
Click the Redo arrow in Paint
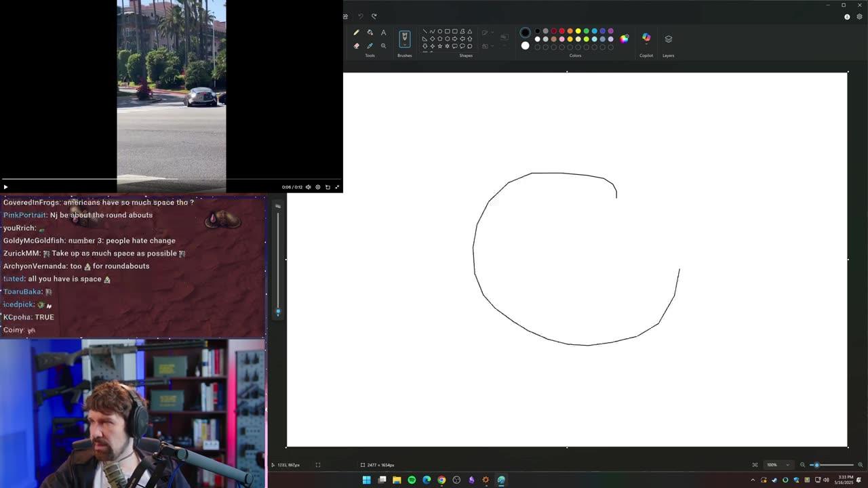click(x=374, y=16)
